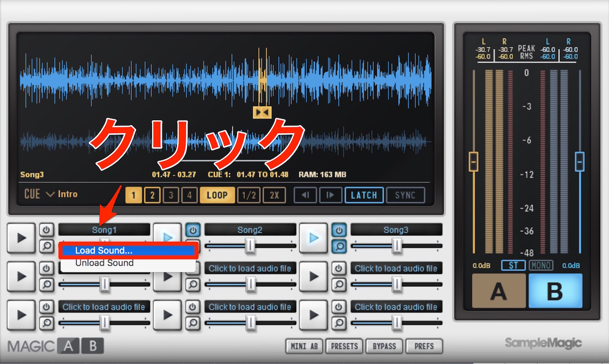This screenshot has width=609, height=364.
Task: Open the PRESETS menu
Action: (x=344, y=346)
